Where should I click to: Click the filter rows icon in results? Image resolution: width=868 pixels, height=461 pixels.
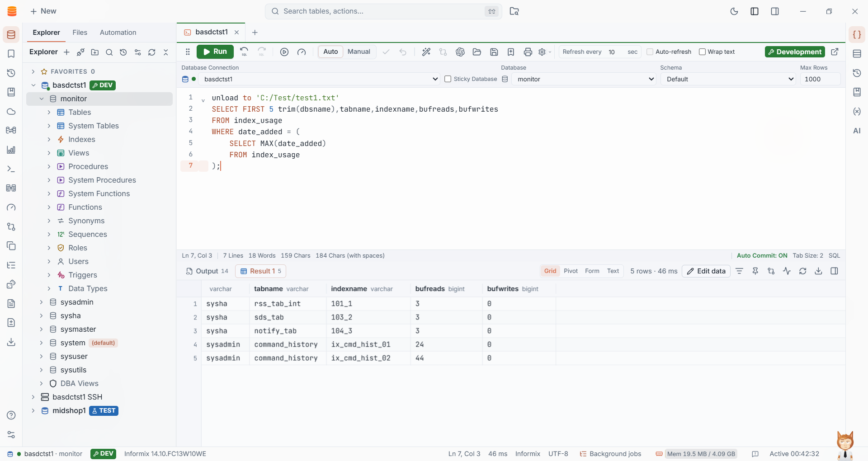[x=739, y=271]
